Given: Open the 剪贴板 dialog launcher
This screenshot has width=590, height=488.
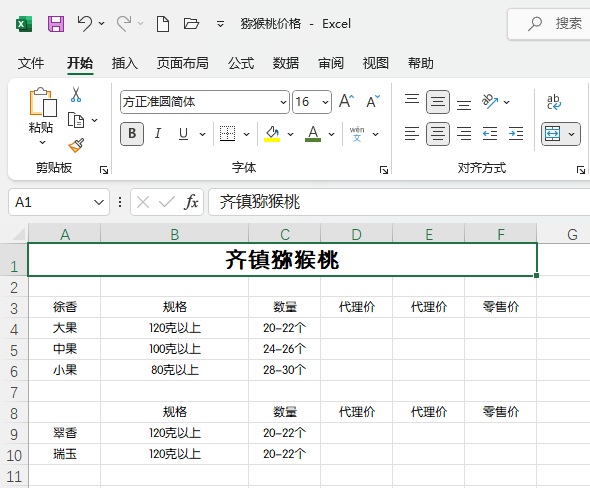Looking at the screenshot, I should 103,170.
